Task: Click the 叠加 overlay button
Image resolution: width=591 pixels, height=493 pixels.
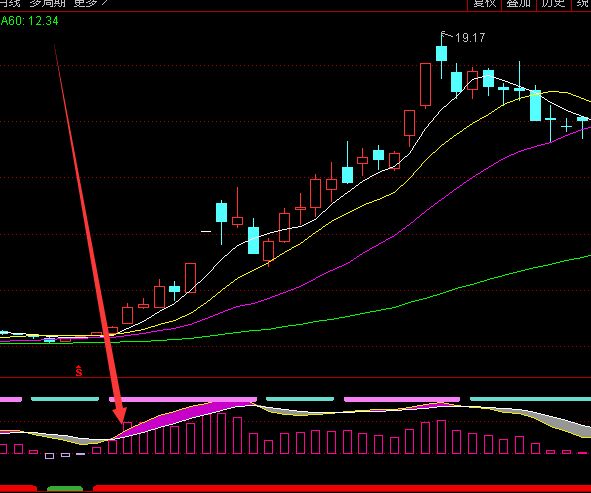Action: 519,3
